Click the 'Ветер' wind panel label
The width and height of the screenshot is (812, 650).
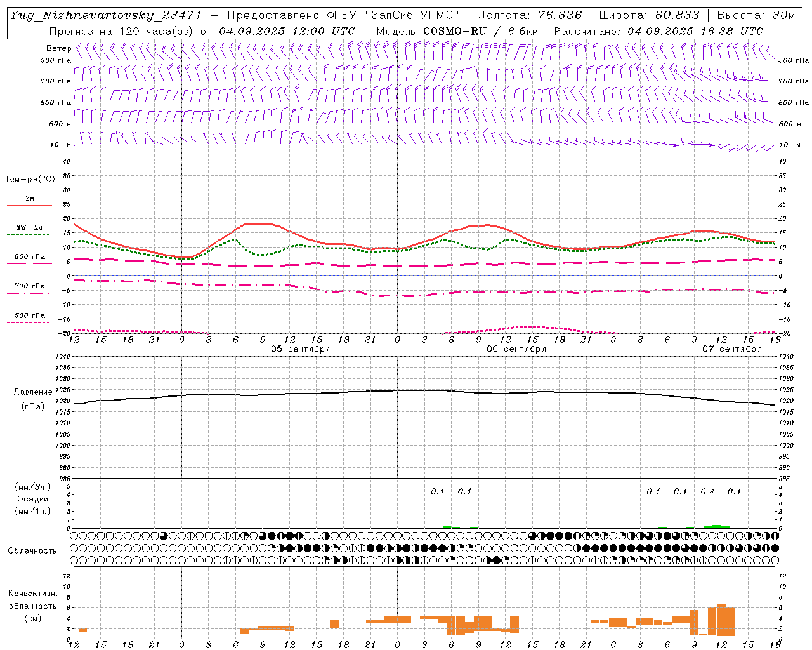(58, 48)
